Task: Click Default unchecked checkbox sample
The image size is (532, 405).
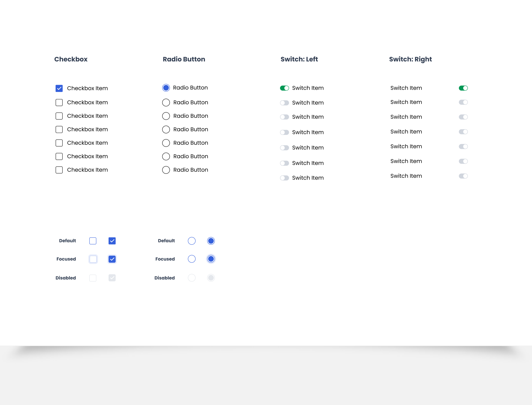Action: click(x=93, y=241)
